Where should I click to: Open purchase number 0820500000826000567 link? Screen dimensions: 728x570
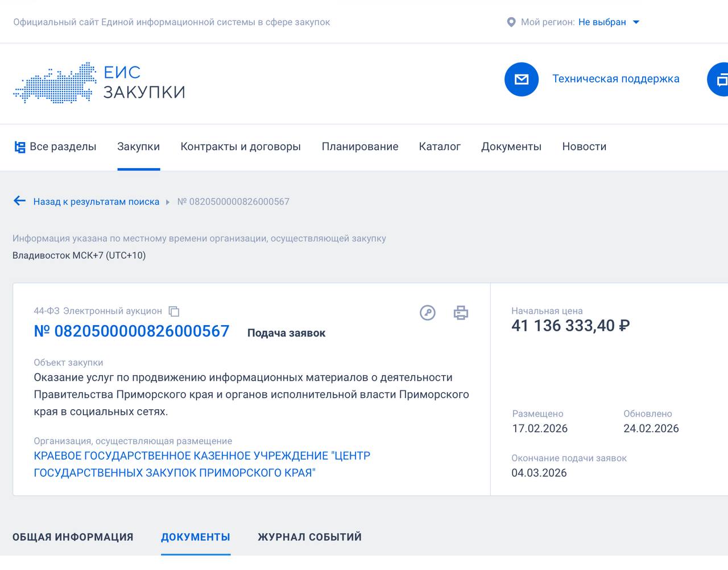(x=131, y=331)
